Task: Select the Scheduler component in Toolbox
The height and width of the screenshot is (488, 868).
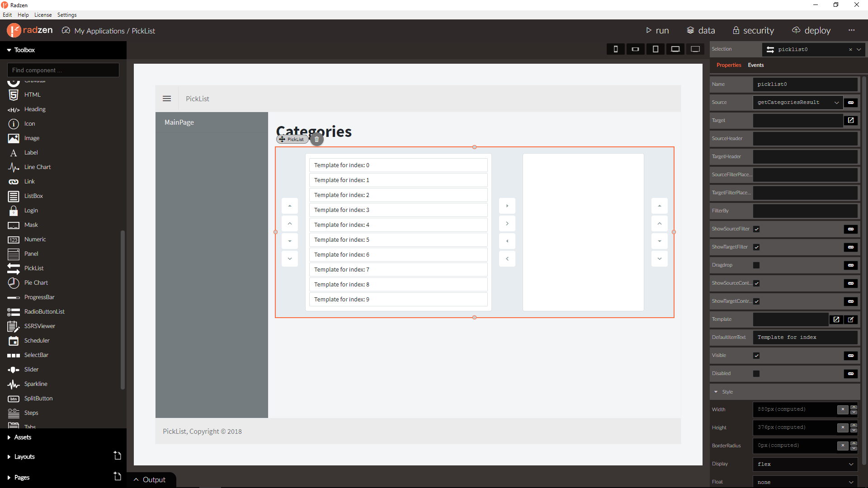Action: pyautogui.click(x=37, y=340)
